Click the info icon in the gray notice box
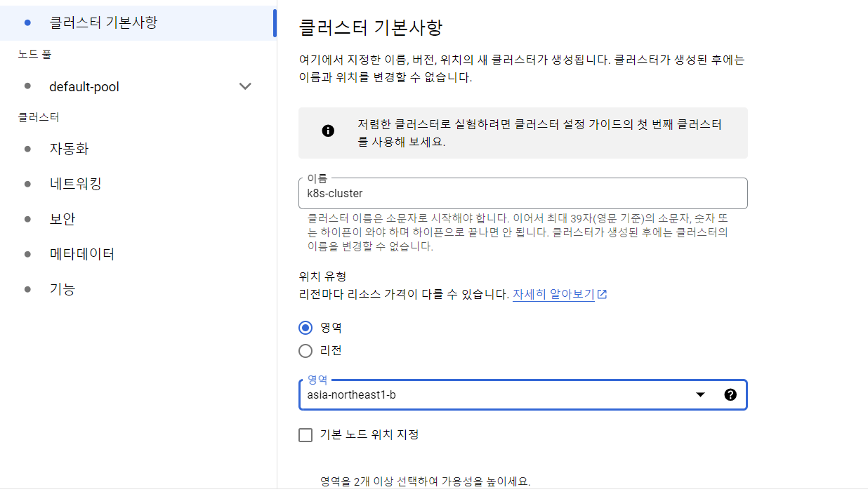Image resolution: width=868 pixels, height=492 pixels. (x=328, y=131)
